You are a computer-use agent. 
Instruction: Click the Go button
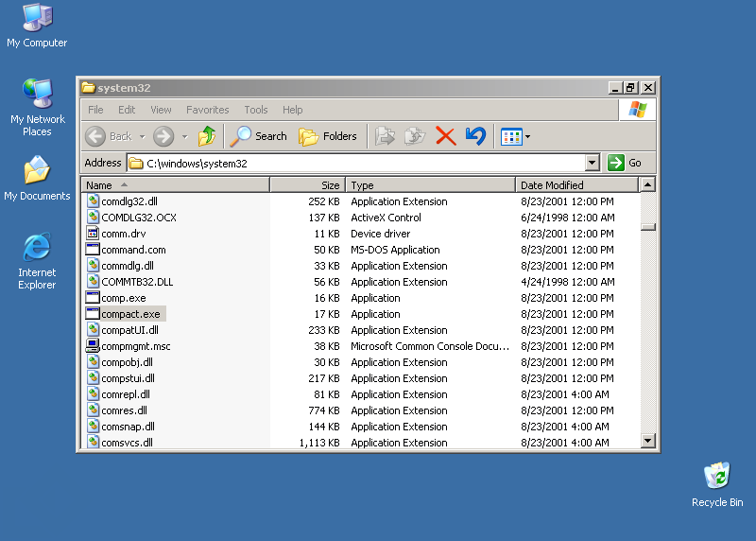pyautogui.click(x=625, y=163)
